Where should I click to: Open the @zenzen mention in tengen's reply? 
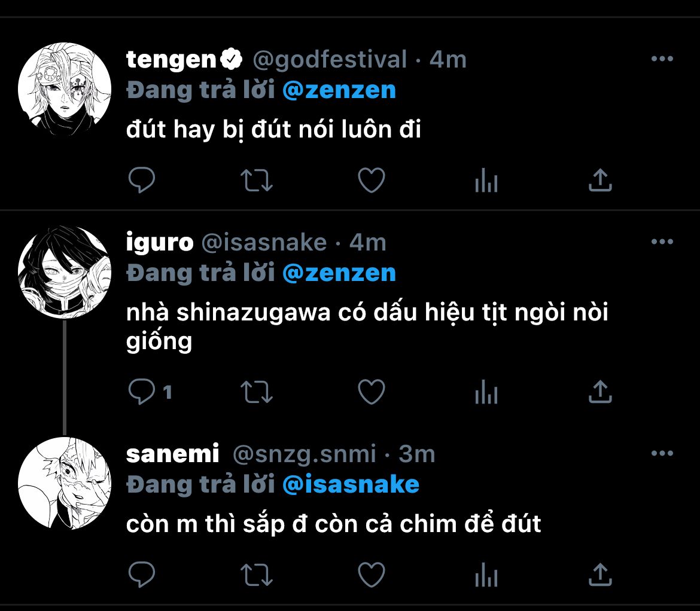(x=339, y=90)
